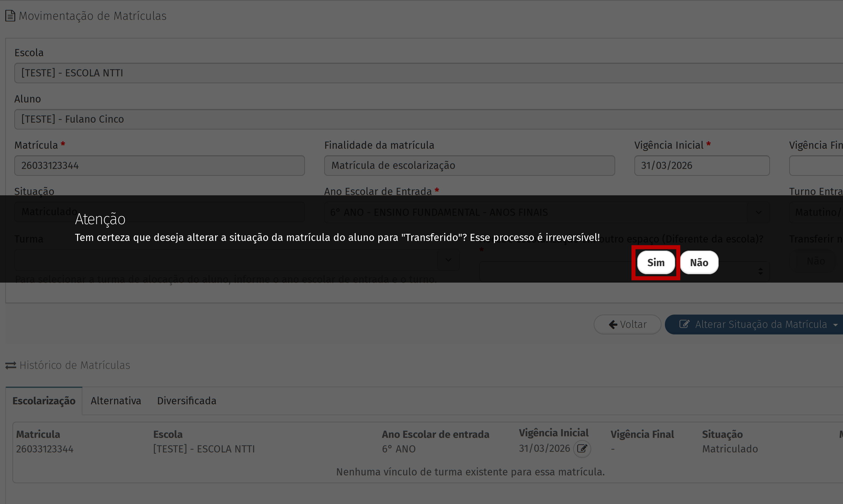The height and width of the screenshot is (504, 843).
Task: Switch to the Diversificada tab
Action: [186, 401]
